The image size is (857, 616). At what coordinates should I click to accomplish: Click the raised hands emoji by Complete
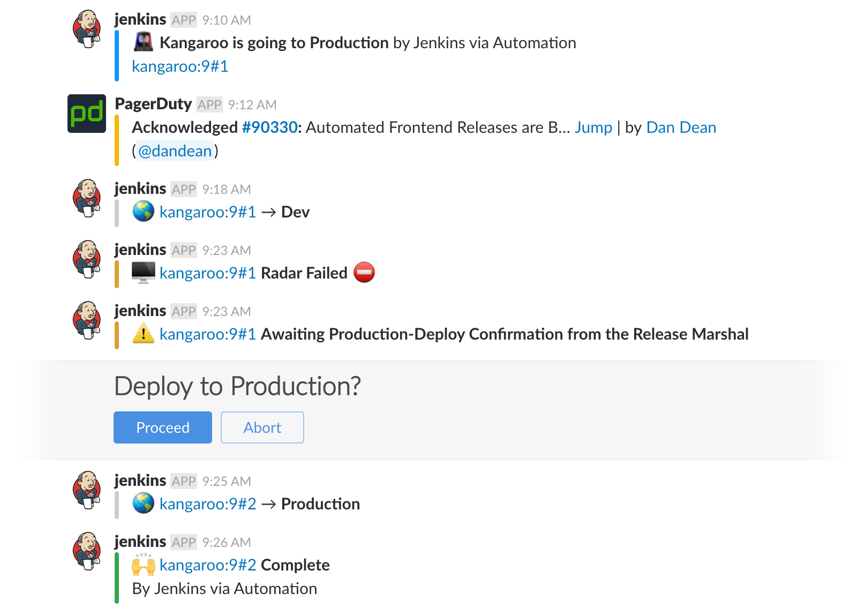(143, 565)
